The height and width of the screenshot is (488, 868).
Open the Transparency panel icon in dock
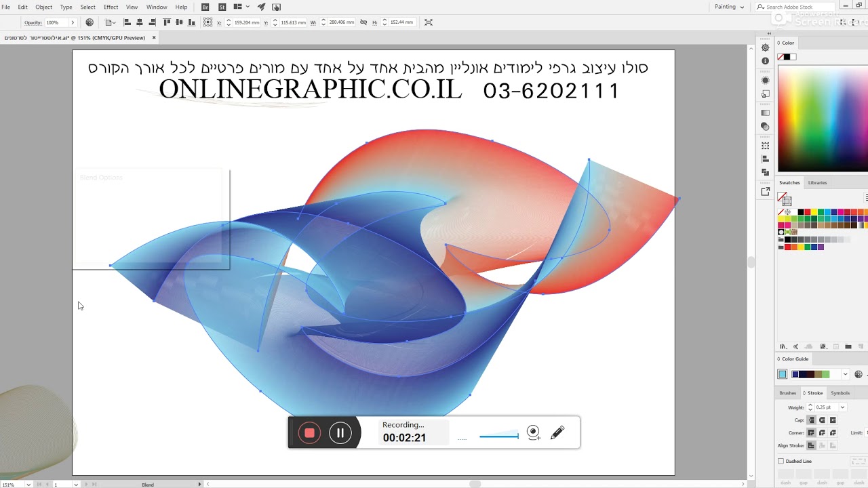tap(766, 127)
